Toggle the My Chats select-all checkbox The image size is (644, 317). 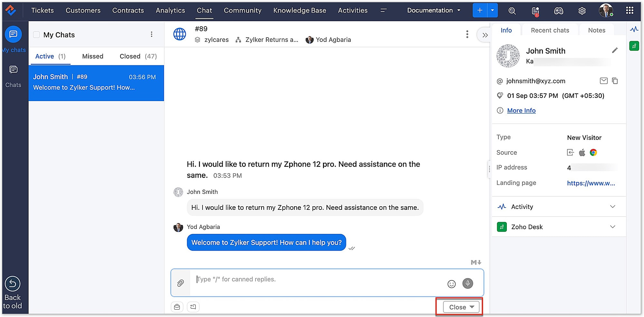click(x=37, y=35)
